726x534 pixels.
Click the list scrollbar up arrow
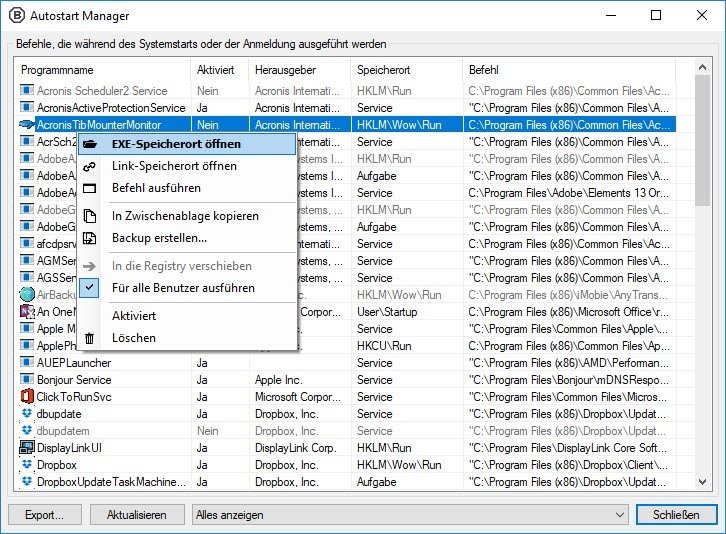coord(702,68)
